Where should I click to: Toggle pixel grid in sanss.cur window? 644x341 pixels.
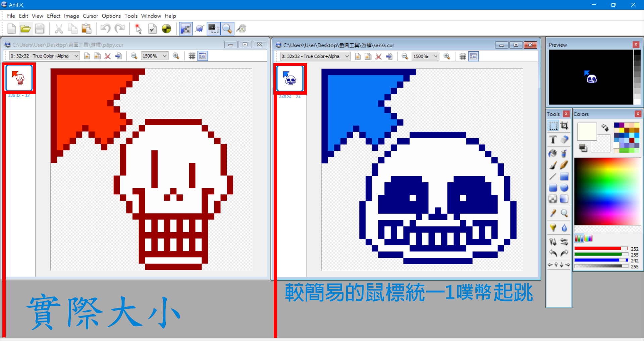[x=463, y=56]
